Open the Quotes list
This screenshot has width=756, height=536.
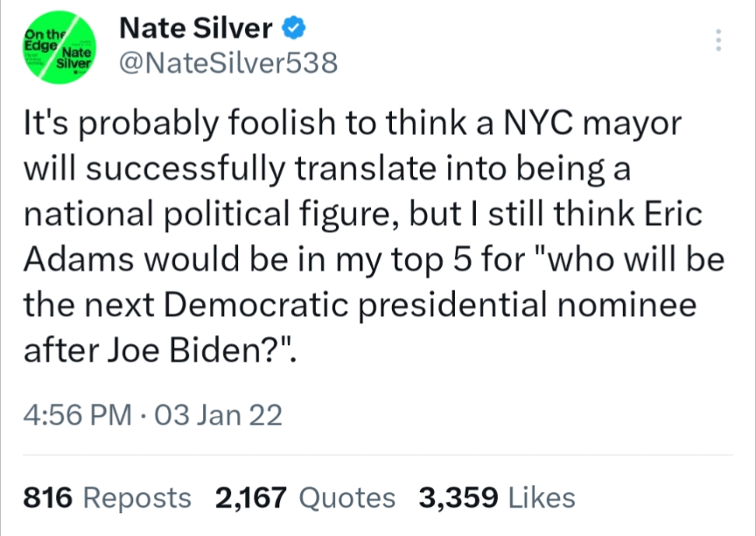point(346,497)
